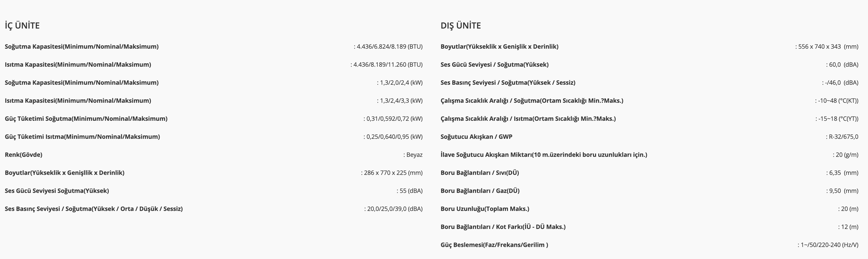
Task: Select the R-32/675,0 refrigerant value
Action: pyautogui.click(x=843, y=137)
